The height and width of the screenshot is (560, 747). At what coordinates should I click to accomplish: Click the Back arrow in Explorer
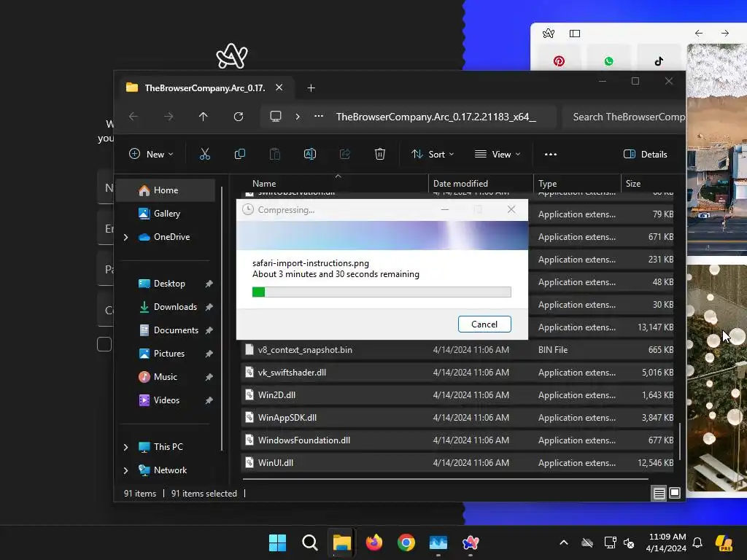pyautogui.click(x=133, y=117)
